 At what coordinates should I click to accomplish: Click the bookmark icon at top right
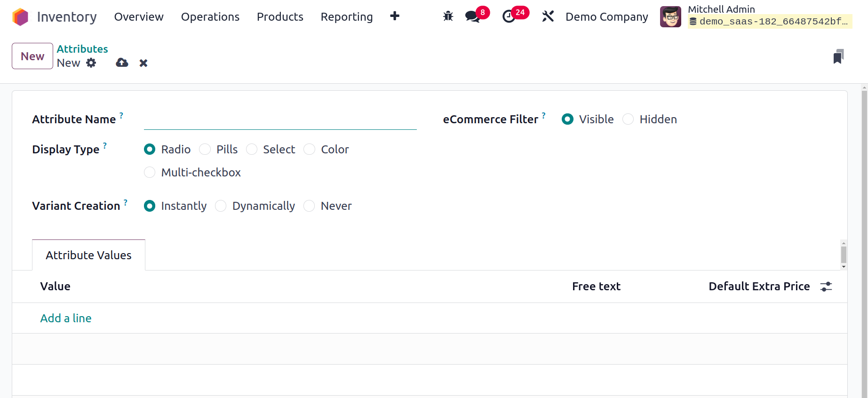[x=838, y=56]
